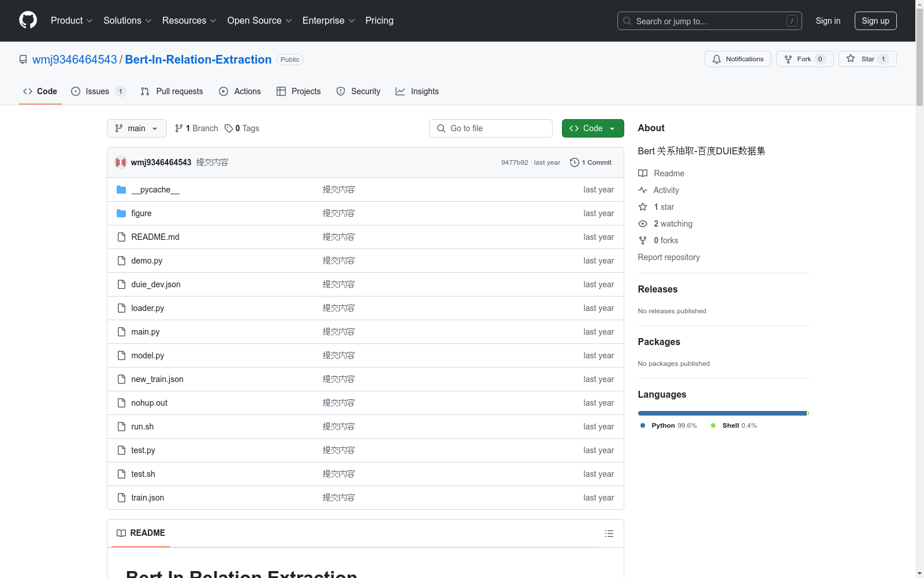Click the file icon beside train.json
The width and height of the screenshot is (924, 578).
tap(121, 498)
